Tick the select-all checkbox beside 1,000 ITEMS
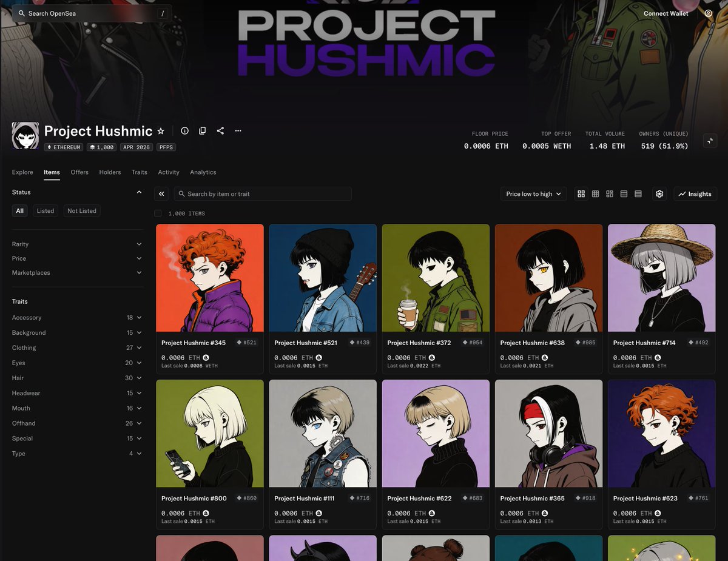728x561 pixels. click(x=158, y=213)
